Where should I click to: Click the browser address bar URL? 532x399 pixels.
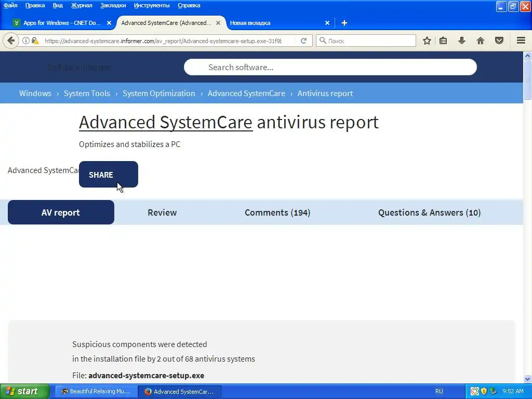[x=163, y=41]
